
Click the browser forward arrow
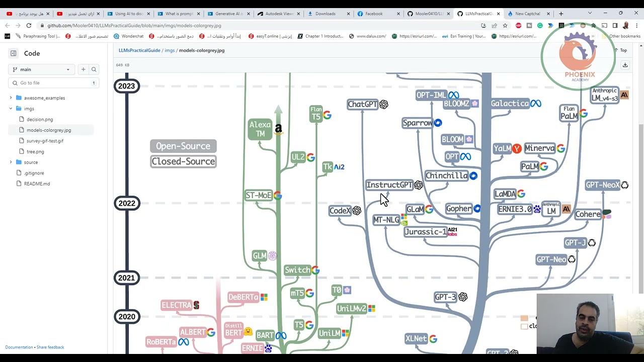[x=18, y=25]
